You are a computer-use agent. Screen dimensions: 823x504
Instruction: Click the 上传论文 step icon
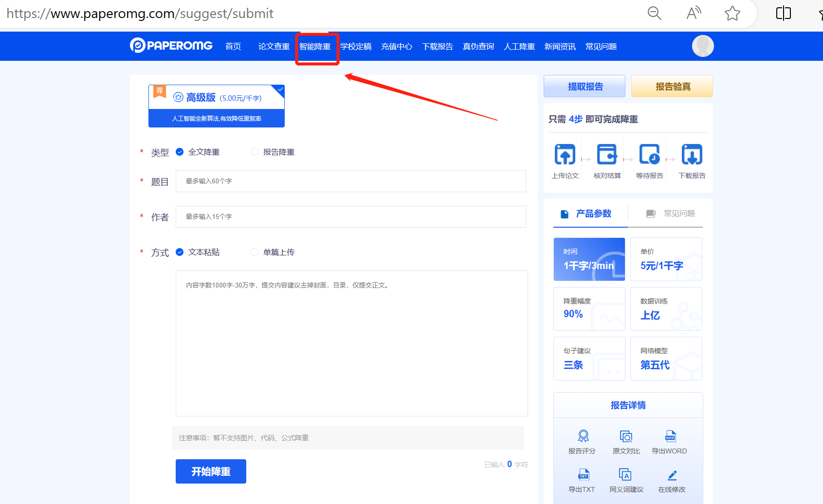(565, 154)
